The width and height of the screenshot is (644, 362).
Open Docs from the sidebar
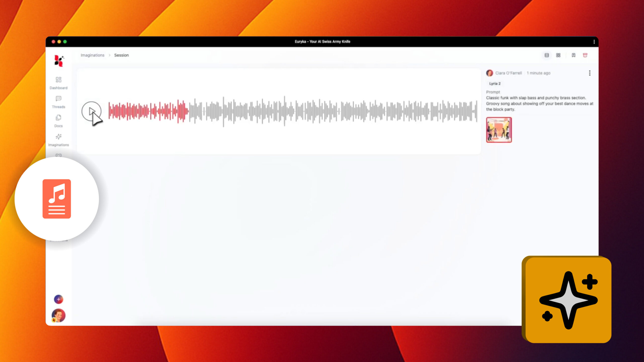[x=58, y=118]
